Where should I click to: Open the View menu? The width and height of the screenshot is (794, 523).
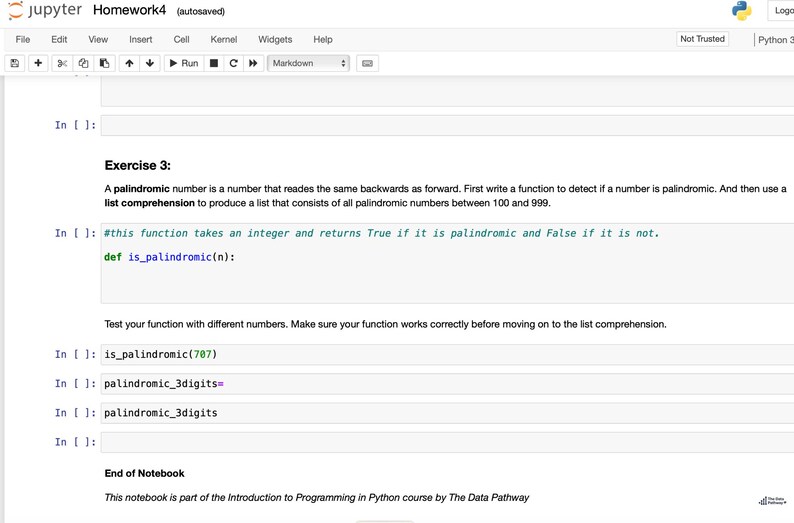pyautogui.click(x=98, y=39)
